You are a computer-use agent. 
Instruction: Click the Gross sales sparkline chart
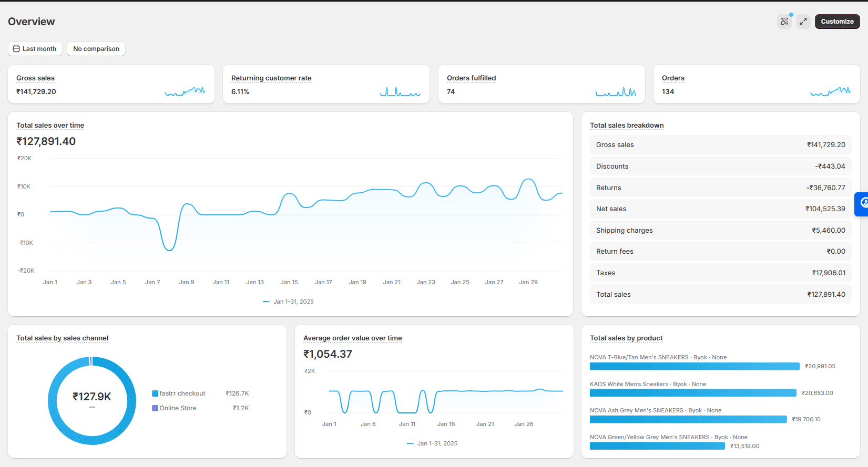coord(185,91)
